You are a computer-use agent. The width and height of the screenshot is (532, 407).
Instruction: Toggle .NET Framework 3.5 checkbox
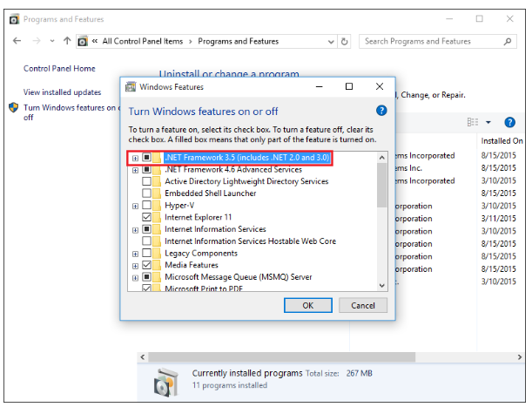tap(146, 157)
